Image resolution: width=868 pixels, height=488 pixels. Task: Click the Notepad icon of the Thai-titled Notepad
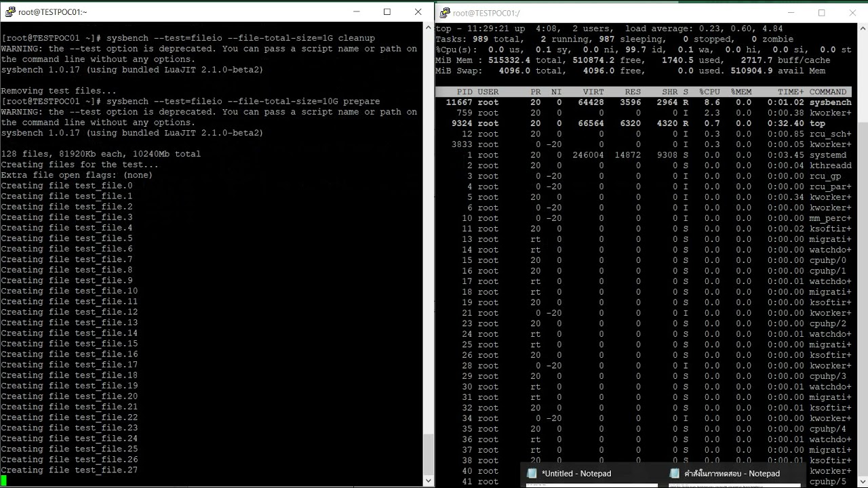pos(675,473)
